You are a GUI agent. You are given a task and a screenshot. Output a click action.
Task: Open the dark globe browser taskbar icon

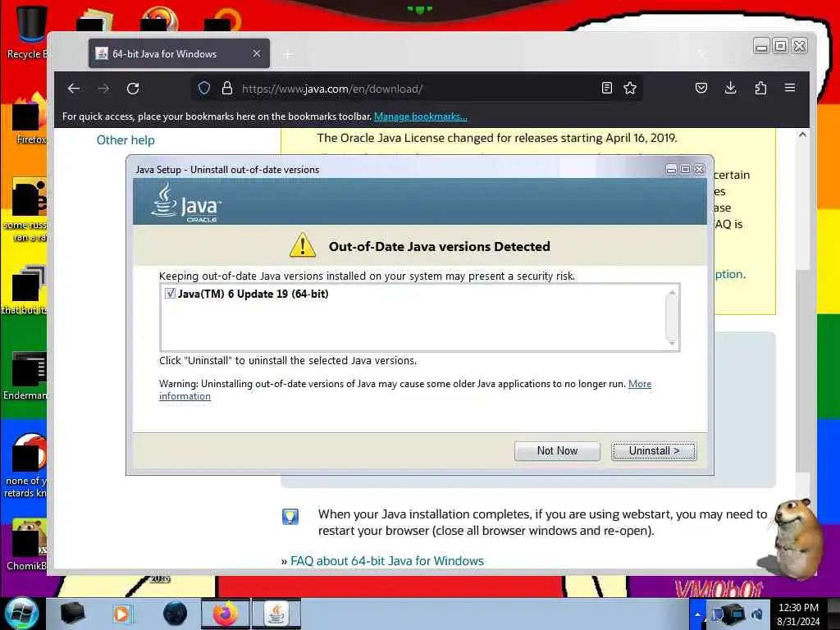(x=175, y=614)
